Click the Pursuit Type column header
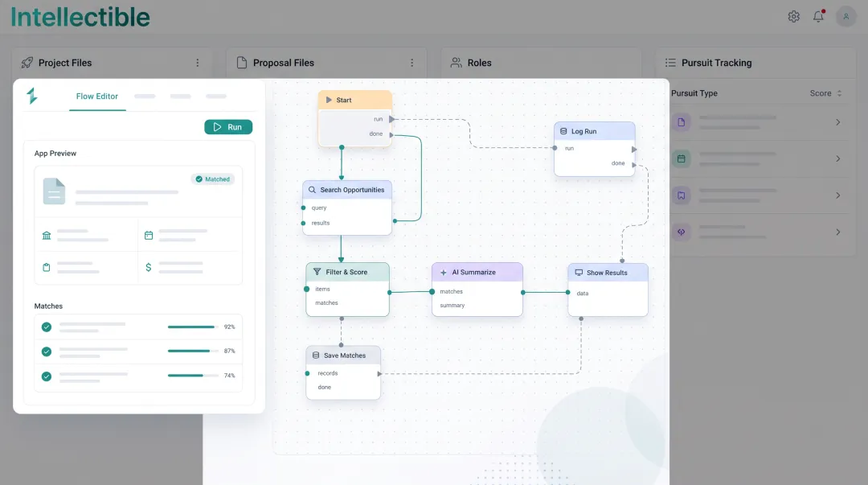The image size is (868, 485). tap(694, 93)
